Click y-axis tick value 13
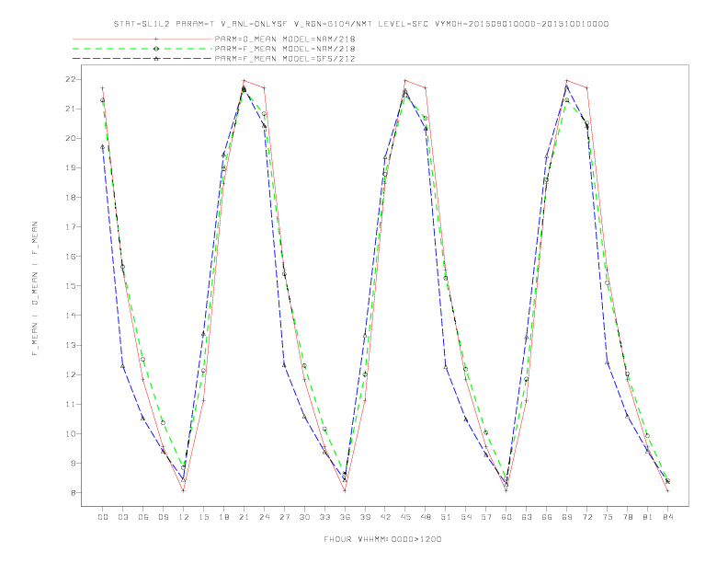This screenshot has width=728, height=563. 70,345
